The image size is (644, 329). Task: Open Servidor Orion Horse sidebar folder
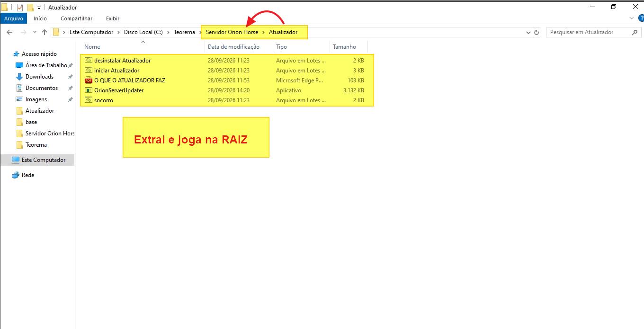50,133
